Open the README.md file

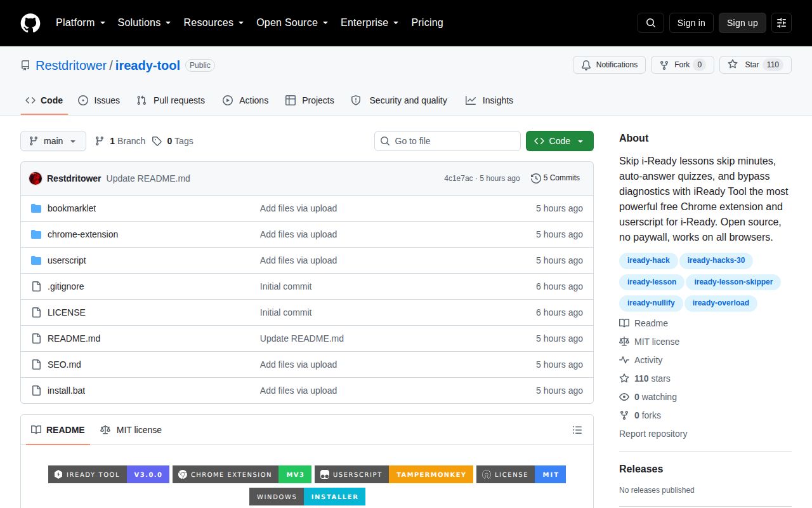click(74, 338)
